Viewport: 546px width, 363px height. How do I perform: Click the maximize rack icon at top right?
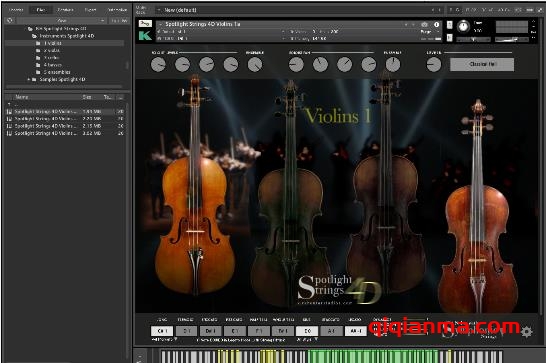540,10
